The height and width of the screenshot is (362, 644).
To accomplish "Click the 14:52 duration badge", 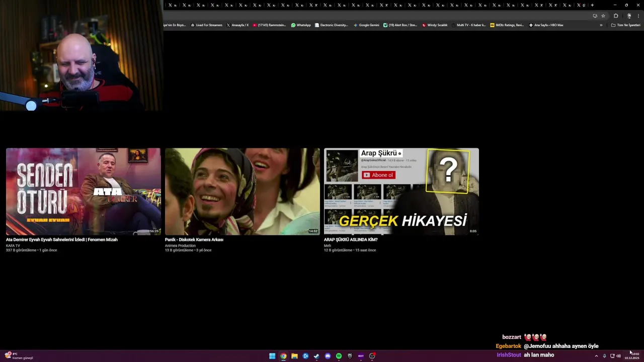I will (313, 231).
